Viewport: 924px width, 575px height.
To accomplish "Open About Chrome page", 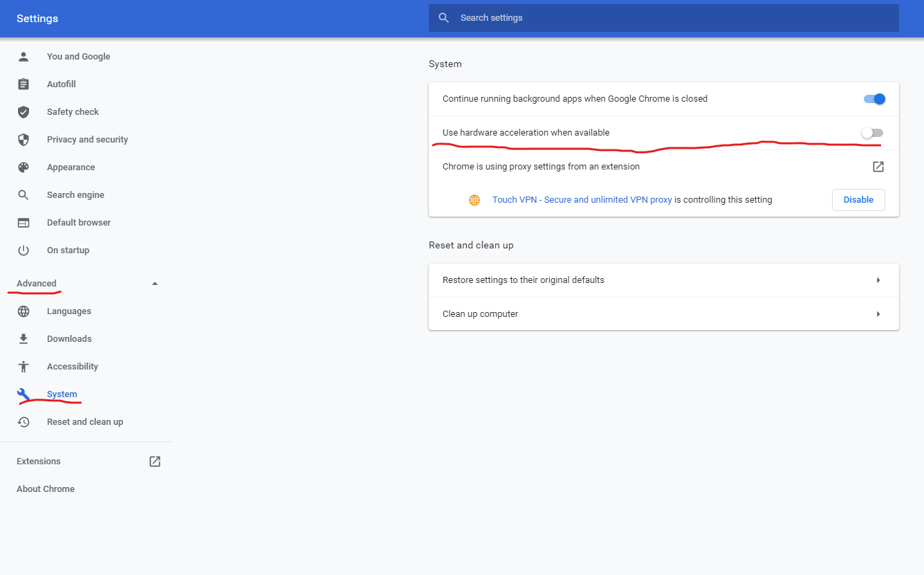I will pyautogui.click(x=46, y=489).
